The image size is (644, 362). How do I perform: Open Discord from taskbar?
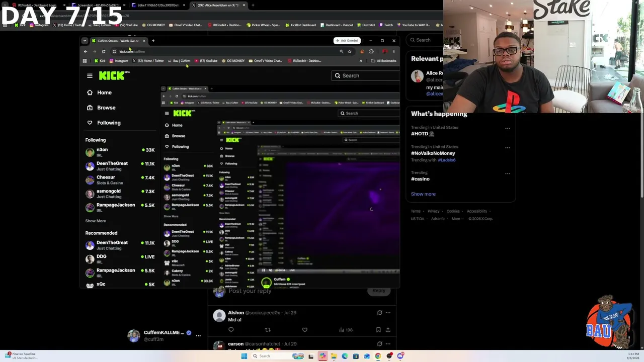[400, 356]
